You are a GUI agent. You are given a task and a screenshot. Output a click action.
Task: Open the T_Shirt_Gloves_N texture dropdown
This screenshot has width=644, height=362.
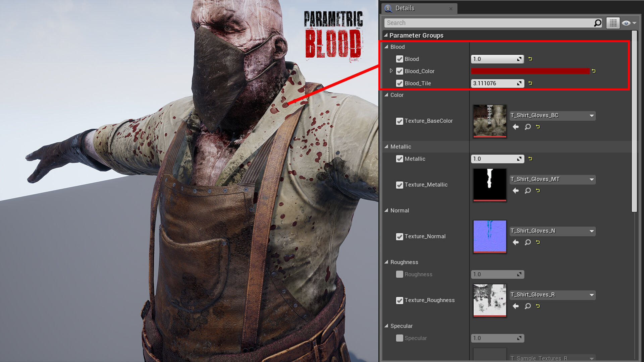tap(552, 231)
